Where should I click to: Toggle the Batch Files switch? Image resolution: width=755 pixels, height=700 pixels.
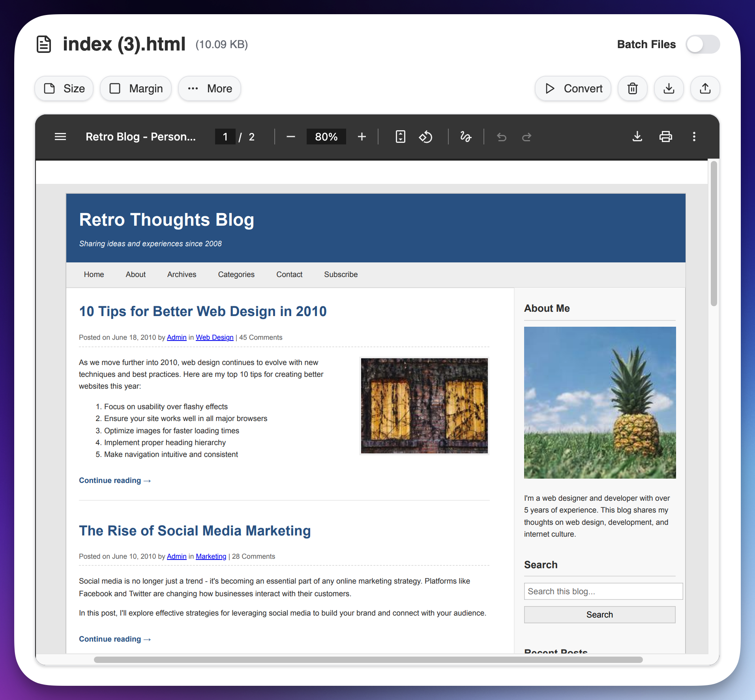point(703,44)
